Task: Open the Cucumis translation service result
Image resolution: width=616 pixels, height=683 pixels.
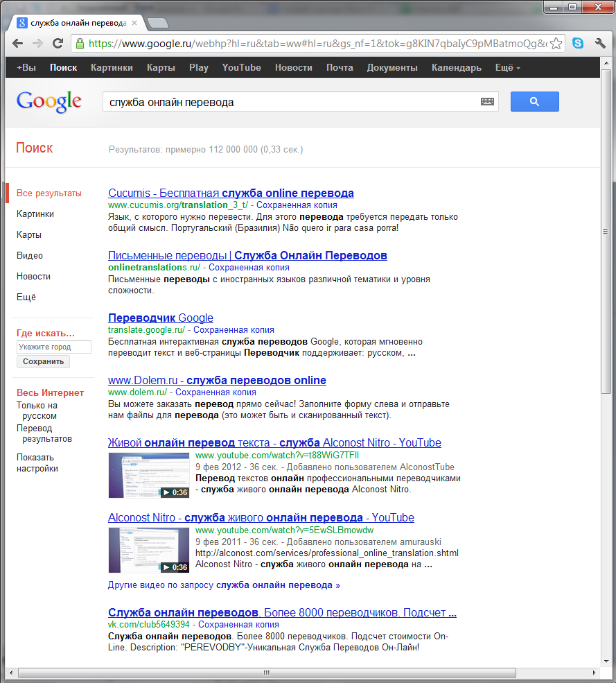Action: point(231,193)
